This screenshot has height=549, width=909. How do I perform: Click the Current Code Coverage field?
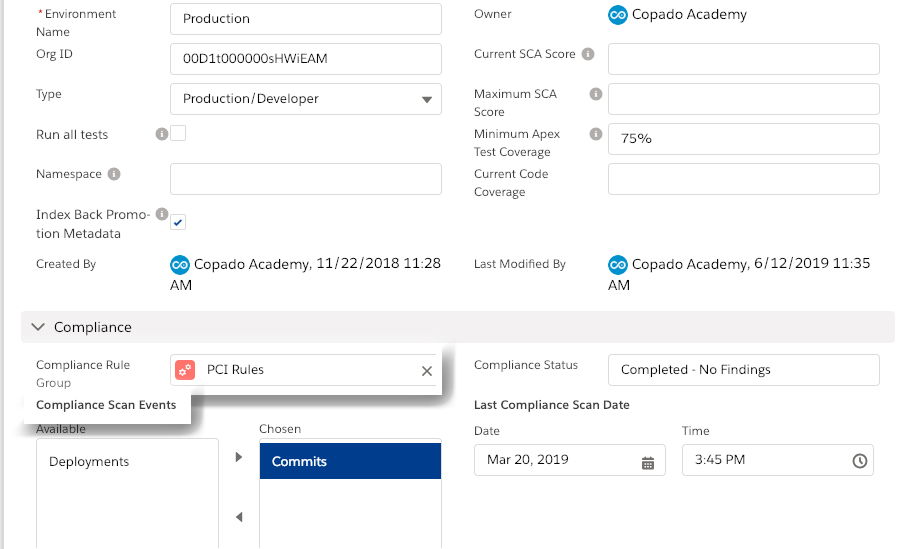[x=743, y=179]
